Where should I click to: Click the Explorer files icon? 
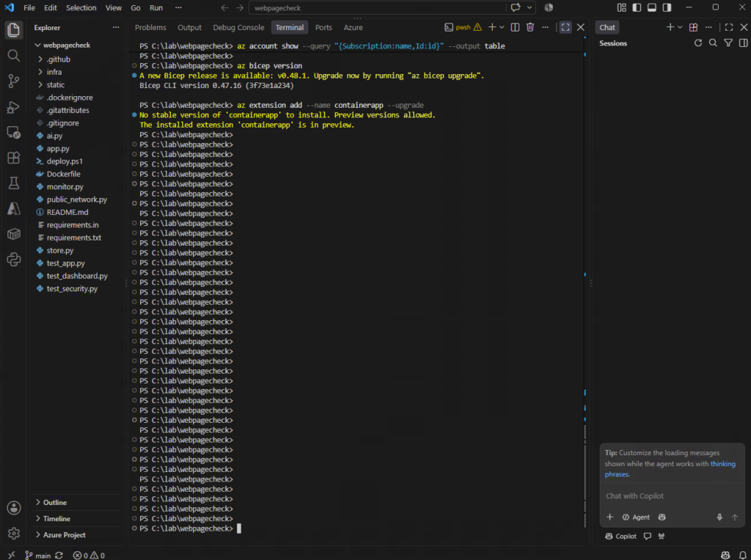coord(13,30)
